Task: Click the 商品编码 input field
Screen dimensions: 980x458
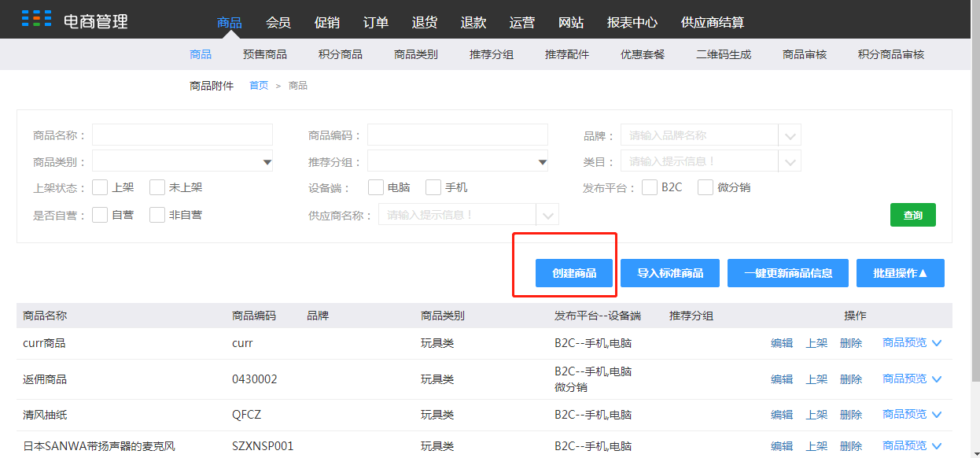Action: [458, 135]
